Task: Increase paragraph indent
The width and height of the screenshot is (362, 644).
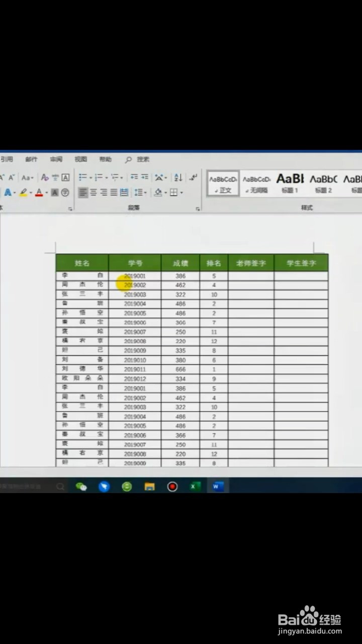Action: click(x=144, y=177)
